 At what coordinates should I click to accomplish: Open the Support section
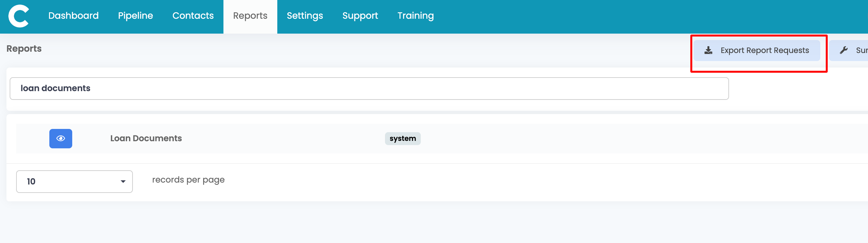pos(360,16)
